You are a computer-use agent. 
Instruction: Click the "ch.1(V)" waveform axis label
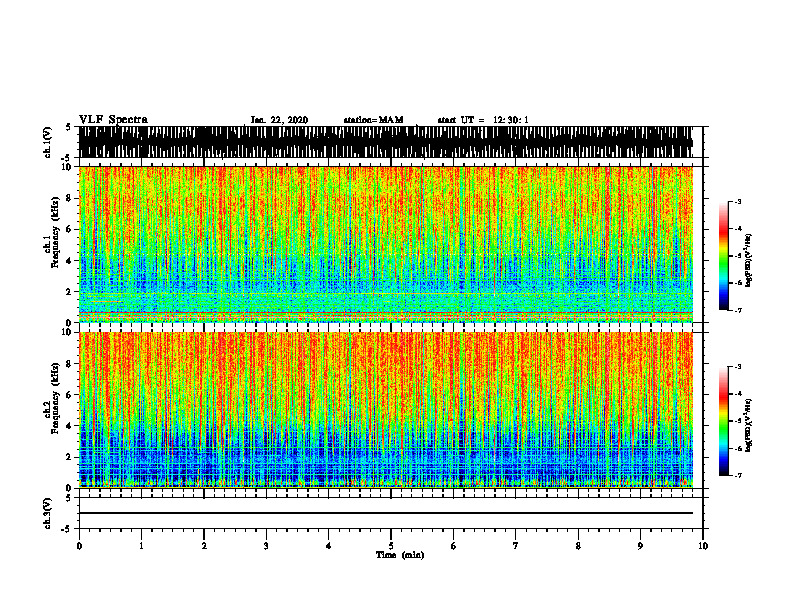pos(48,142)
